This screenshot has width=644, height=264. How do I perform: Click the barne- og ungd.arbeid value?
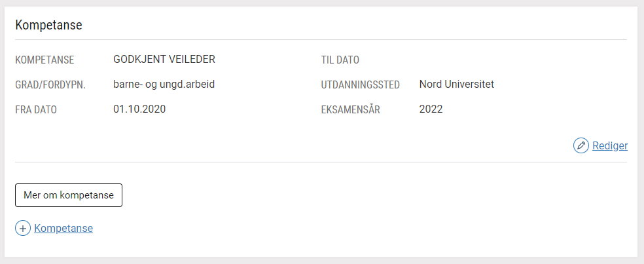tap(164, 85)
